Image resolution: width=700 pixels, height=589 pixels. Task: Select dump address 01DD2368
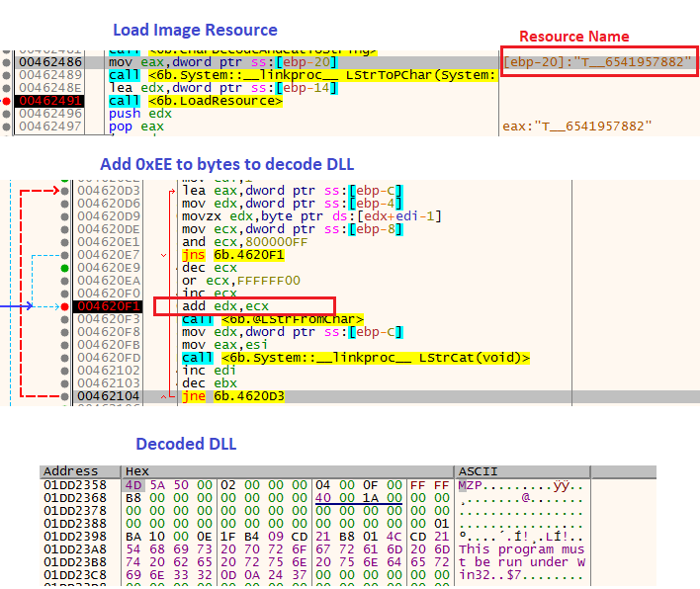coord(75,498)
